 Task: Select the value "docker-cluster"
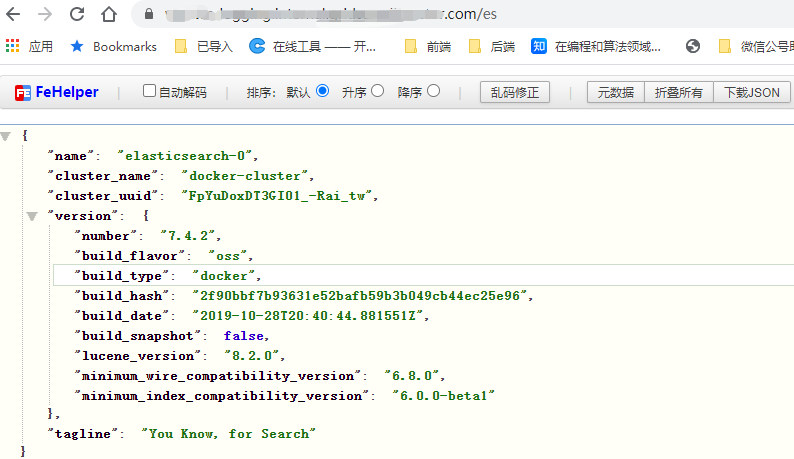pyautogui.click(x=245, y=175)
